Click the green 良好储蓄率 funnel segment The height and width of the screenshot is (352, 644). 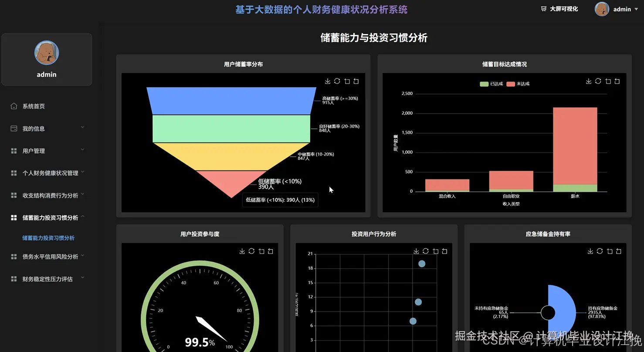coord(231,129)
